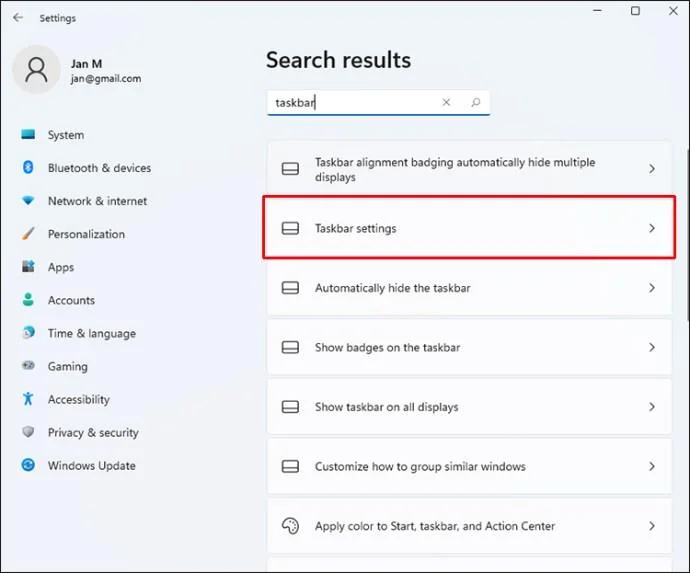Open System settings category
Viewport: 690px width, 573px height.
(66, 135)
